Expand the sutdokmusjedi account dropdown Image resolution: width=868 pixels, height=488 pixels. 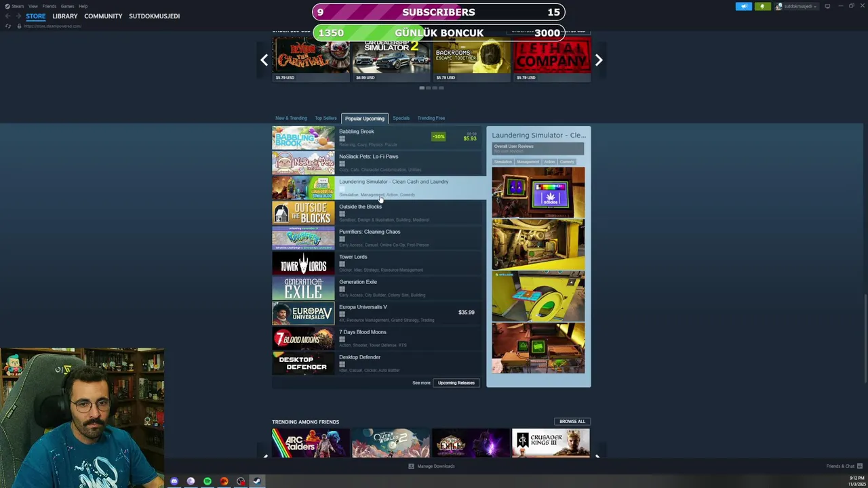(797, 6)
